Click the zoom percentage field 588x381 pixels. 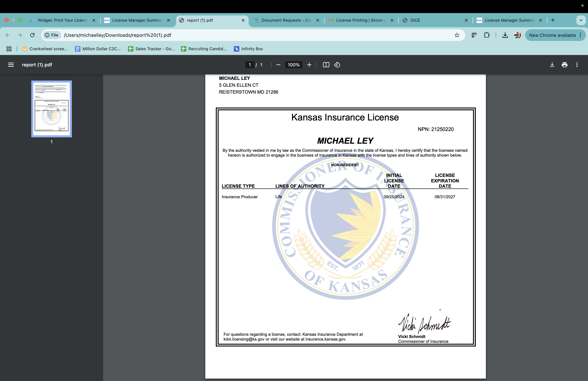click(x=293, y=65)
